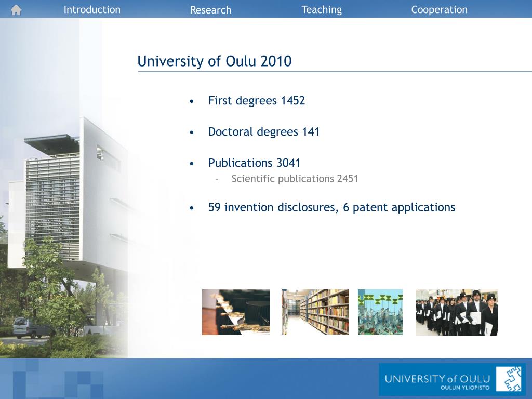Switch to the Research section
The image size is (532, 399).
211,10
